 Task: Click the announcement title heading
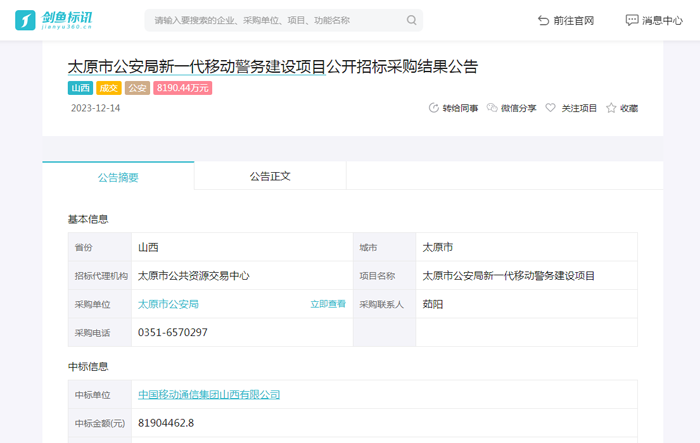click(272, 67)
